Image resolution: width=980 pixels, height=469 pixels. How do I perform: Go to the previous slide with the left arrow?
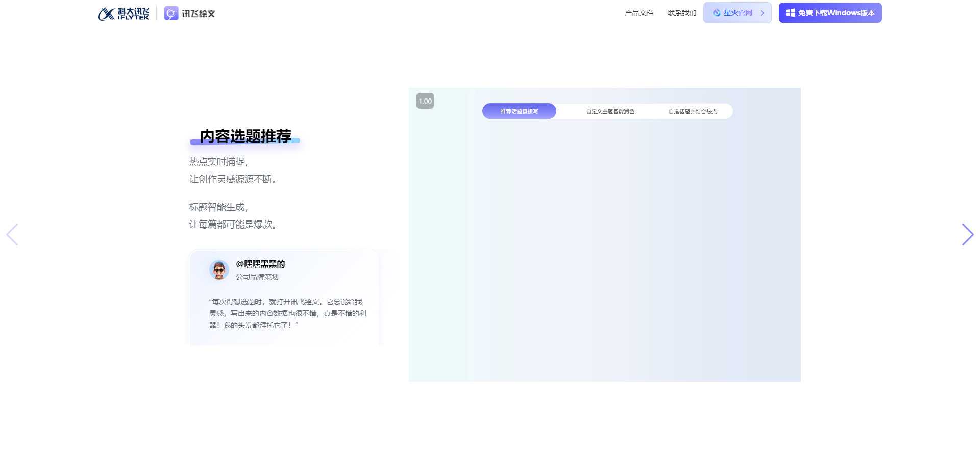click(x=12, y=234)
